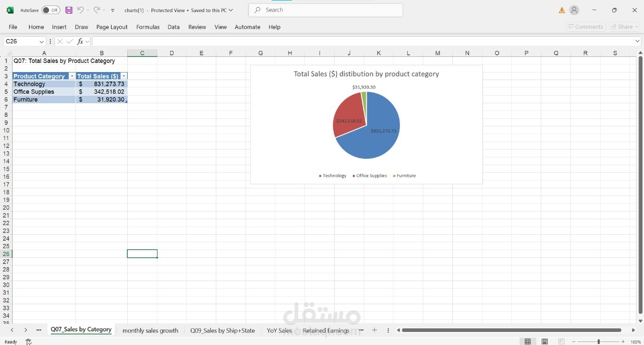Select column header C
Screen dimensions: 644x345
(x=142, y=53)
